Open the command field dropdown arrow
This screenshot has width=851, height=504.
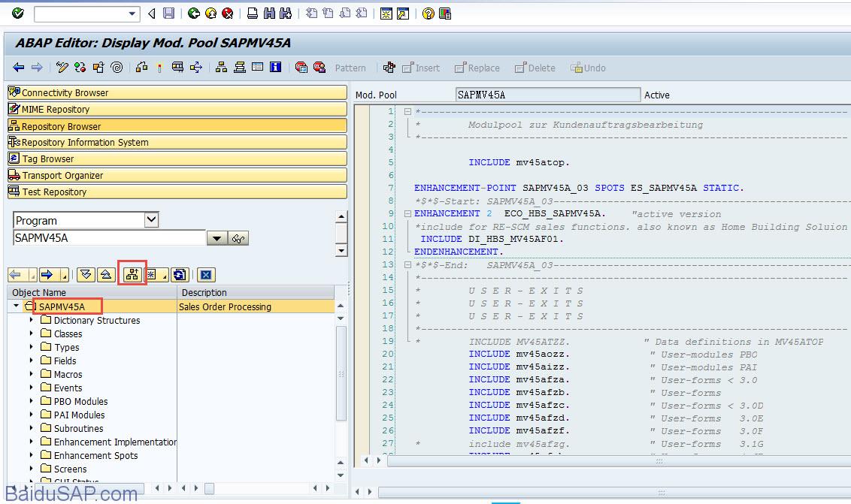pos(133,14)
